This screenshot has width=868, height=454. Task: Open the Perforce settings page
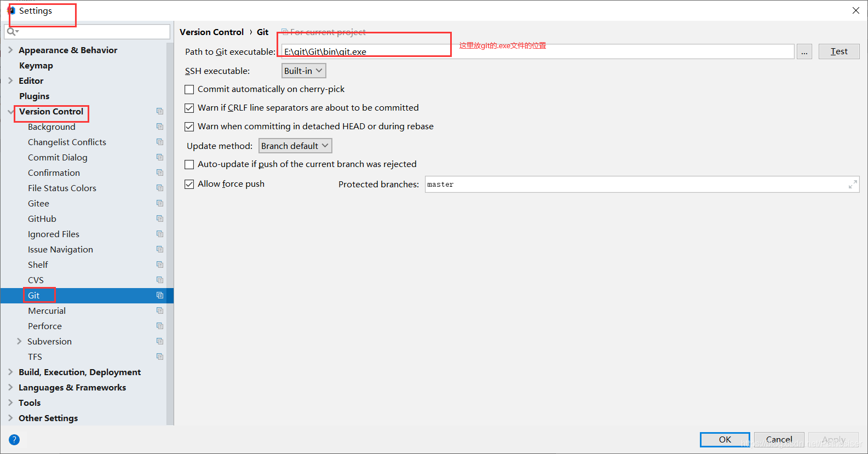point(45,326)
